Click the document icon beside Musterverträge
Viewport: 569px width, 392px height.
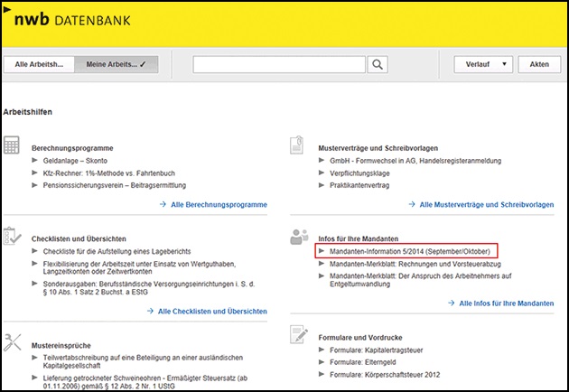pos(297,146)
